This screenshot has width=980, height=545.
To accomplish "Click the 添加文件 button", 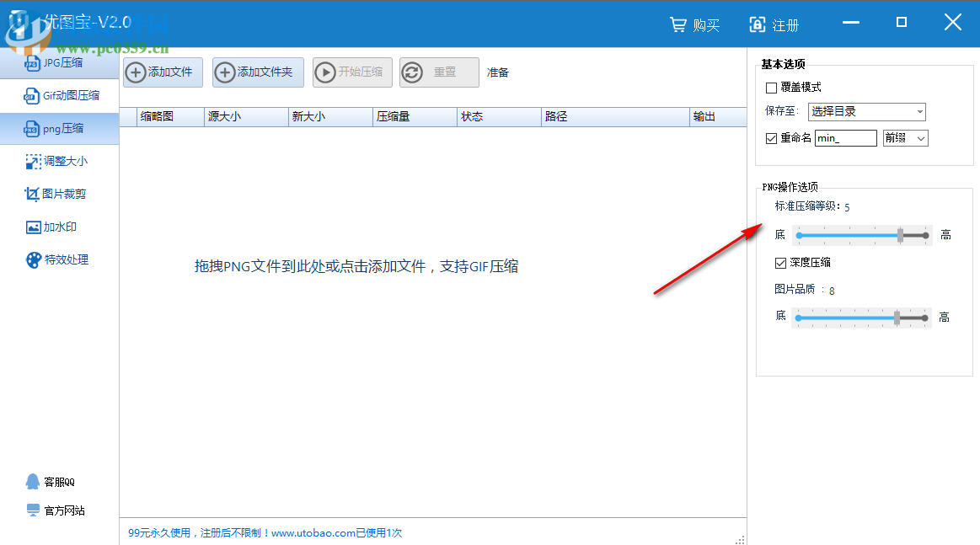I will (x=163, y=72).
